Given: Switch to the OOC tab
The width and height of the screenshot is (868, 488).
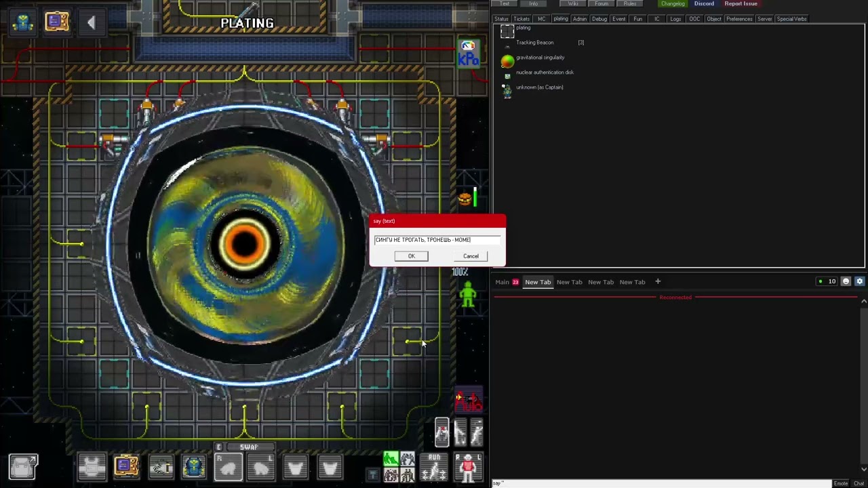Looking at the screenshot, I should 694,19.
